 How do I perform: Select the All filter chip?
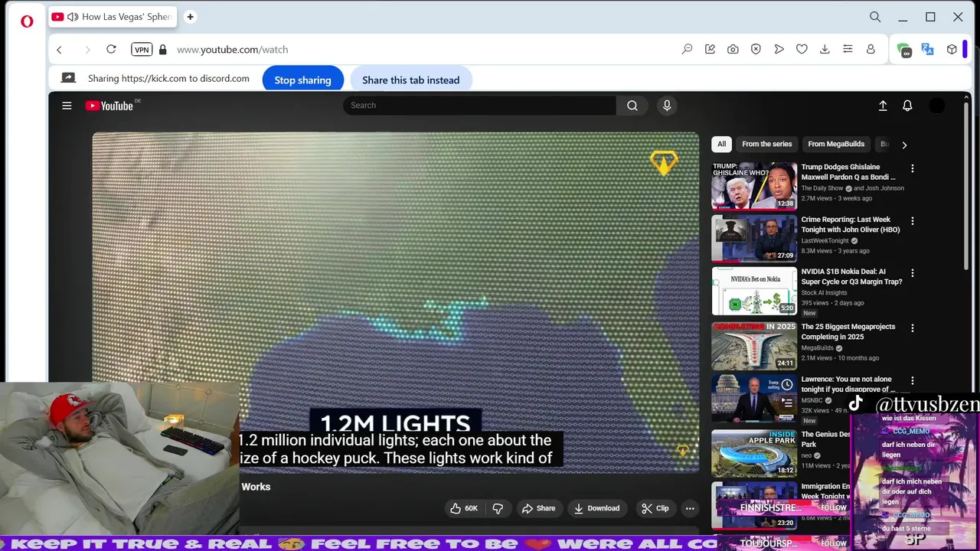coord(721,144)
